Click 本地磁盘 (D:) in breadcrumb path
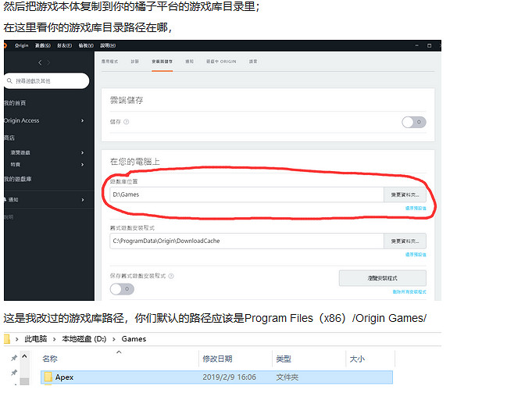The width and height of the screenshot is (532, 393). tap(85, 339)
